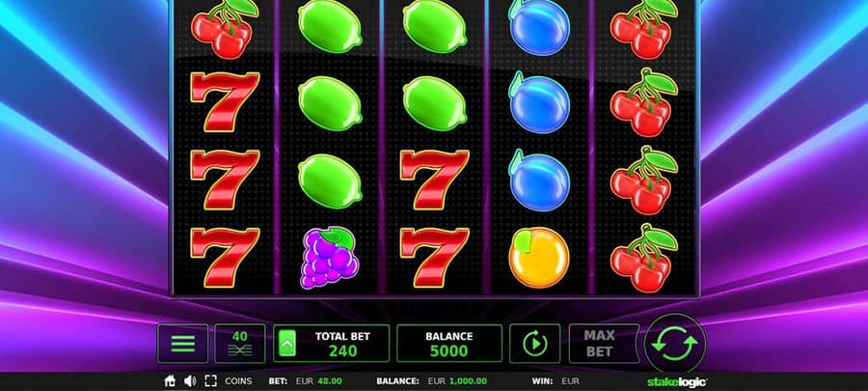
Task: Click the BALANCE 5000 display
Action: click(x=449, y=344)
